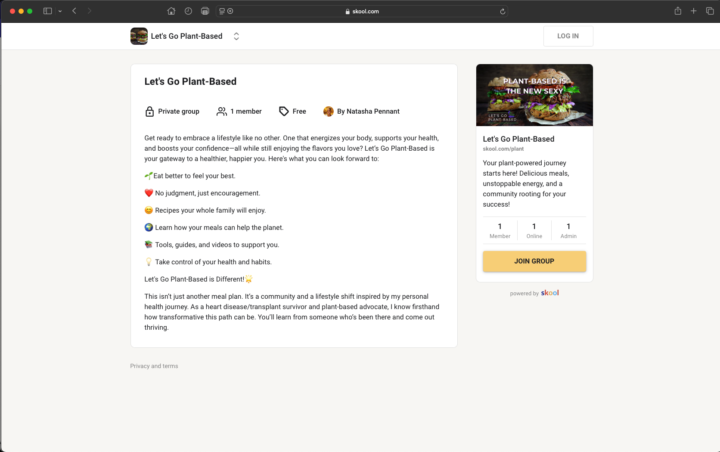Toggle the Safari sidebar
Screen dimensions: 720x452
[x=47, y=11]
